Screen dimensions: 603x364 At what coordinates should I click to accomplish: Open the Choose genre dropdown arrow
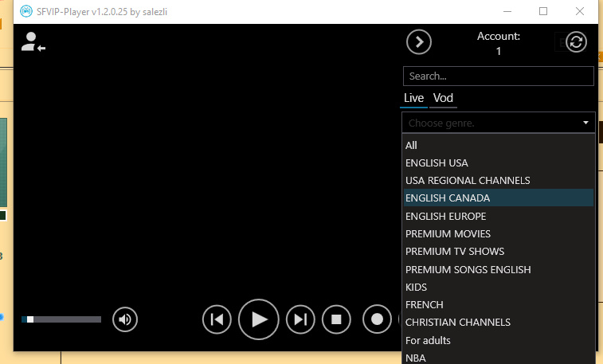tap(585, 123)
